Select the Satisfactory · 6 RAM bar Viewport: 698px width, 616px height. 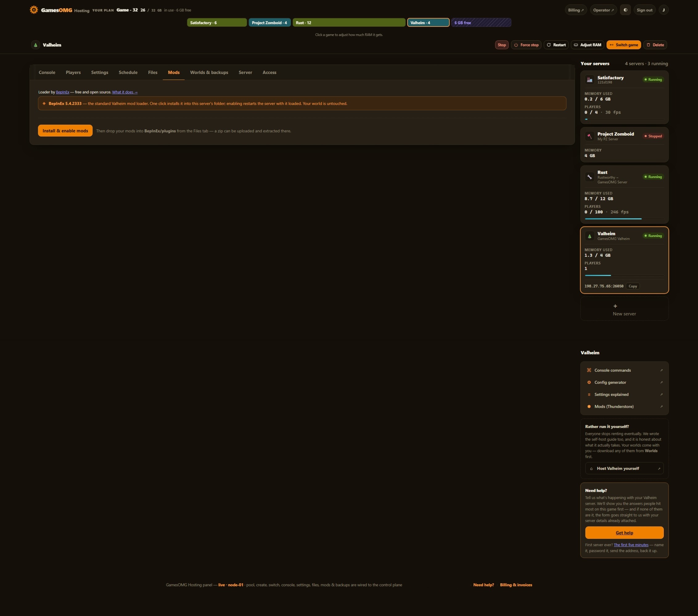click(x=217, y=22)
